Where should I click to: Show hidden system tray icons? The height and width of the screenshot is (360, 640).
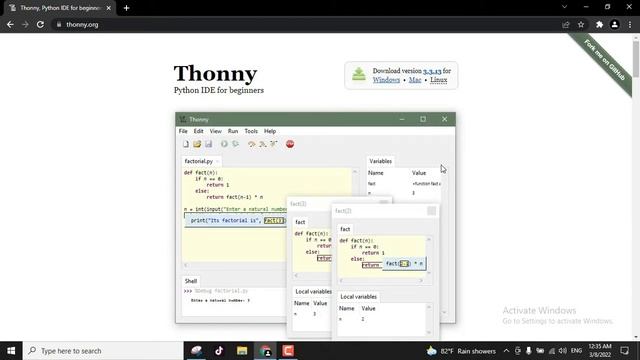pos(506,351)
